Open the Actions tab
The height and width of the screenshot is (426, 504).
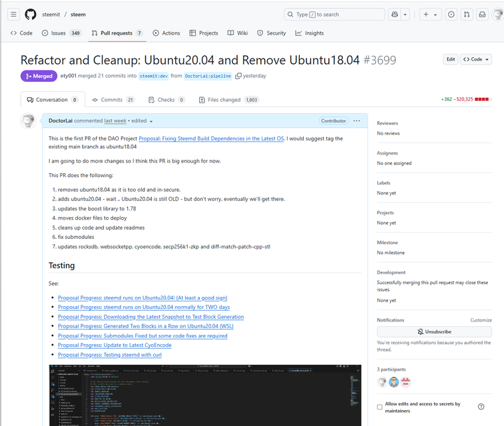[166, 33]
